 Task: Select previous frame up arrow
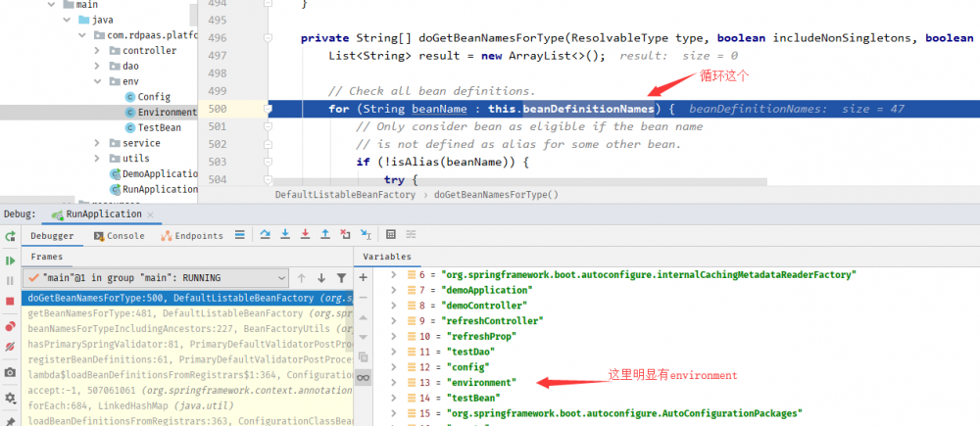(x=301, y=278)
